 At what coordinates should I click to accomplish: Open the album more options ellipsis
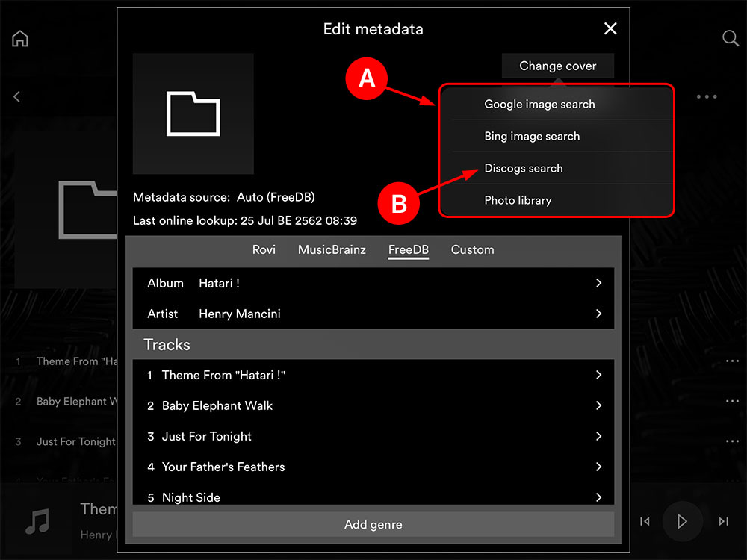tap(707, 96)
